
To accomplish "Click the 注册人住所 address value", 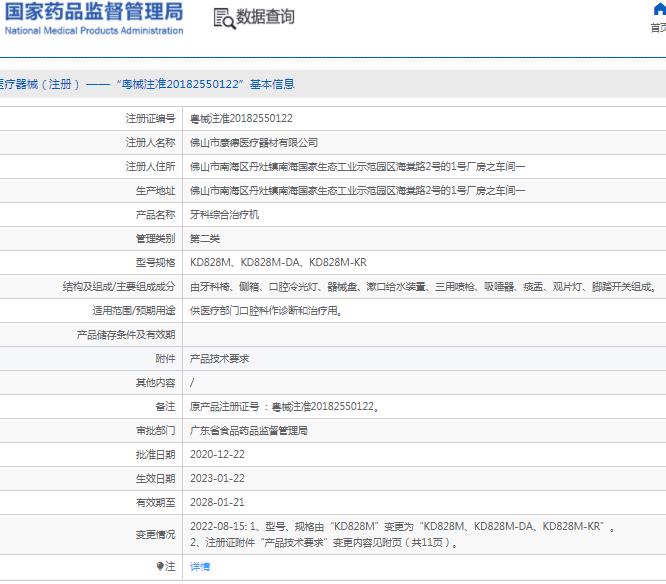I will pos(357,166).
